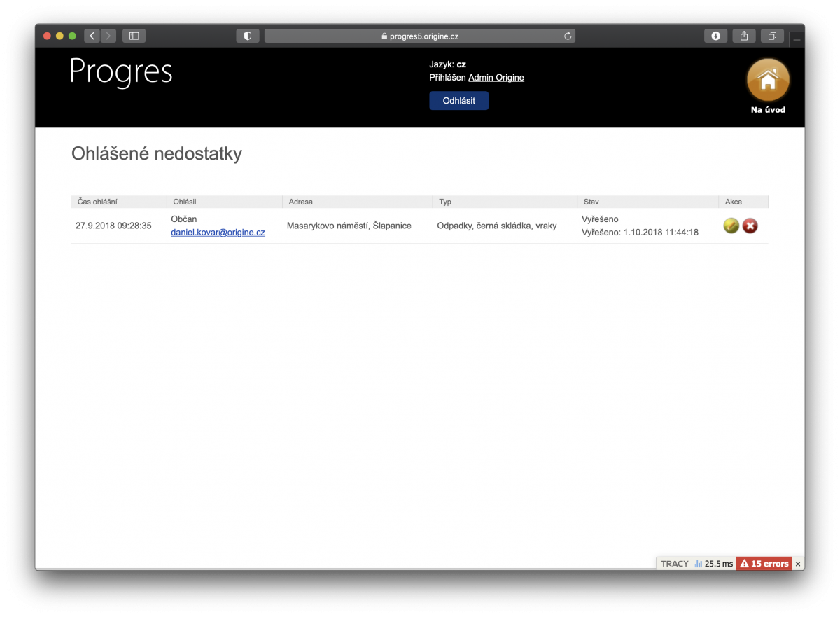Log out with the Odhlásit button
Screen dimensions: 840x617
(x=458, y=100)
